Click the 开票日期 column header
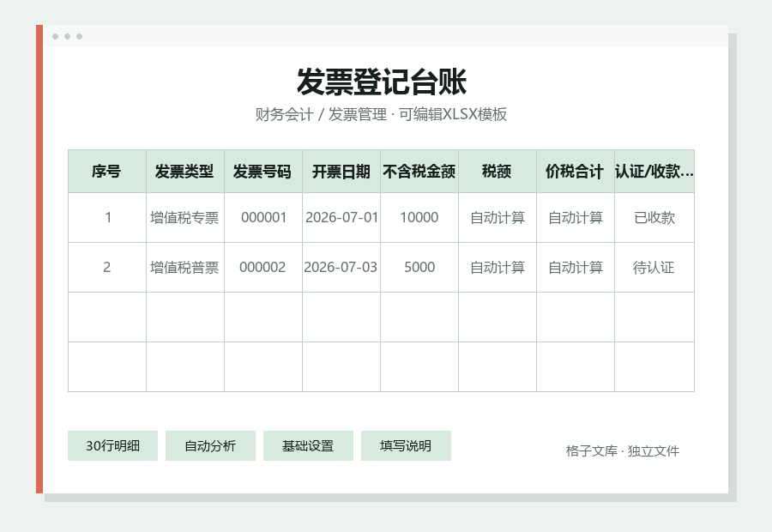The image size is (772, 532). (341, 172)
